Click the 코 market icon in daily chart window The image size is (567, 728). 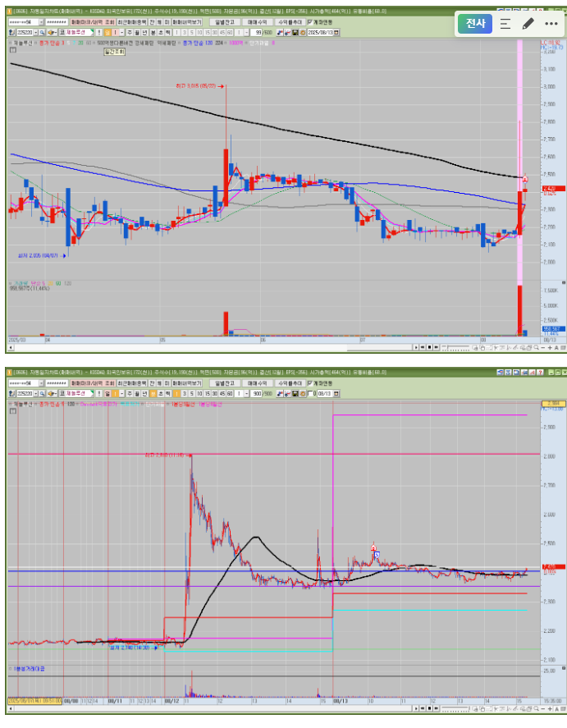point(62,32)
